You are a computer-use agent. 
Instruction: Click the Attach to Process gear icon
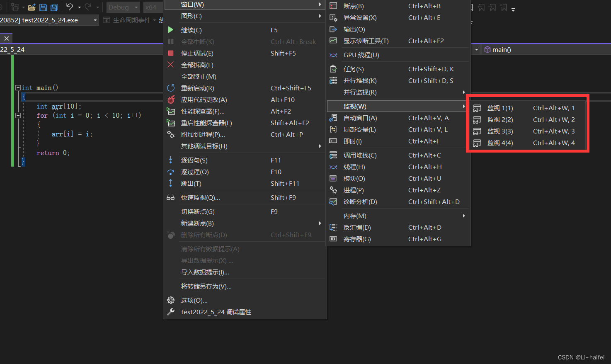click(170, 134)
